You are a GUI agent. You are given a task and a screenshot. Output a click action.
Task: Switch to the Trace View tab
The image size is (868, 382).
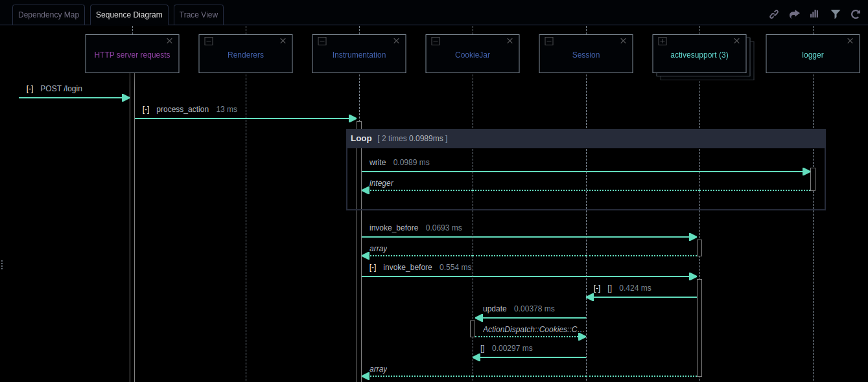pos(198,14)
